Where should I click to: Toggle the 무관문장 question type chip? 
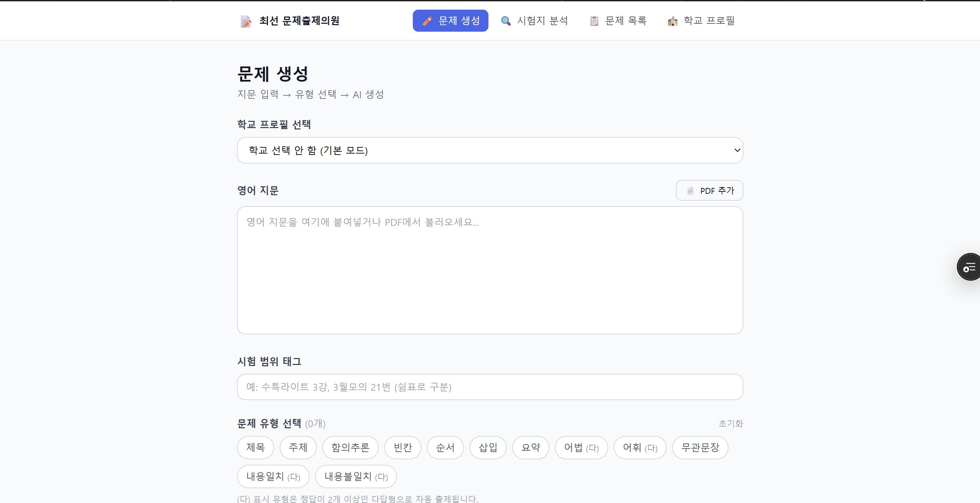(x=700, y=448)
